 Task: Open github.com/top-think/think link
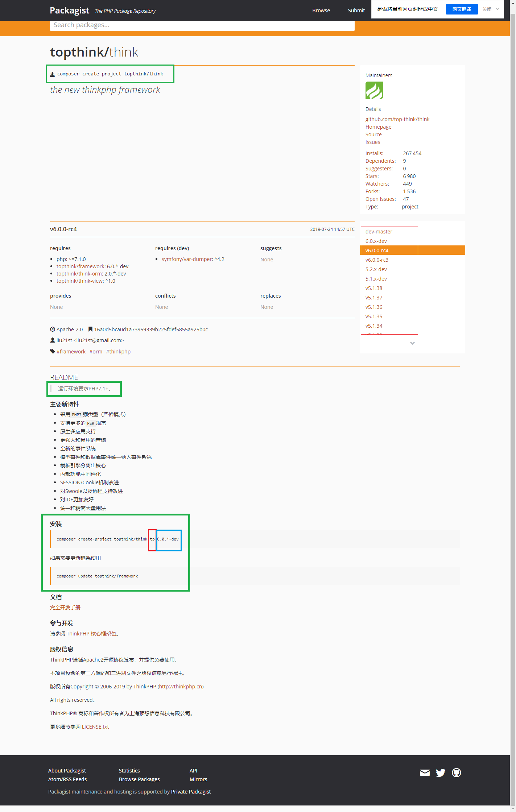397,119
